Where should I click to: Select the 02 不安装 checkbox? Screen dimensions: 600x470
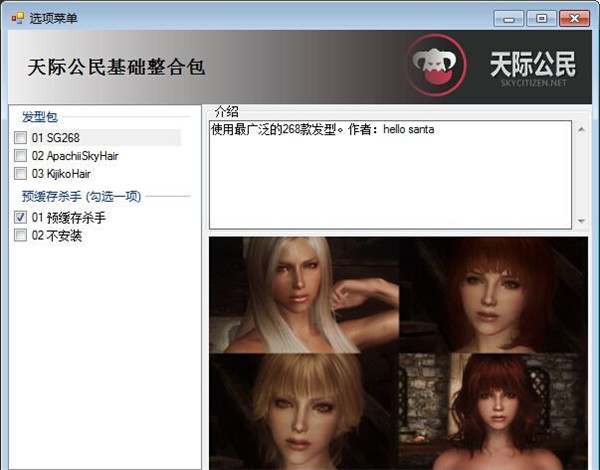(x=20, y=235)
